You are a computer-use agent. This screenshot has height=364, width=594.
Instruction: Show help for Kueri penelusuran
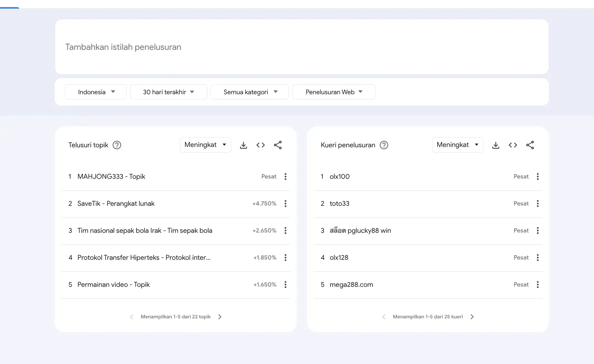pos(384,145)
